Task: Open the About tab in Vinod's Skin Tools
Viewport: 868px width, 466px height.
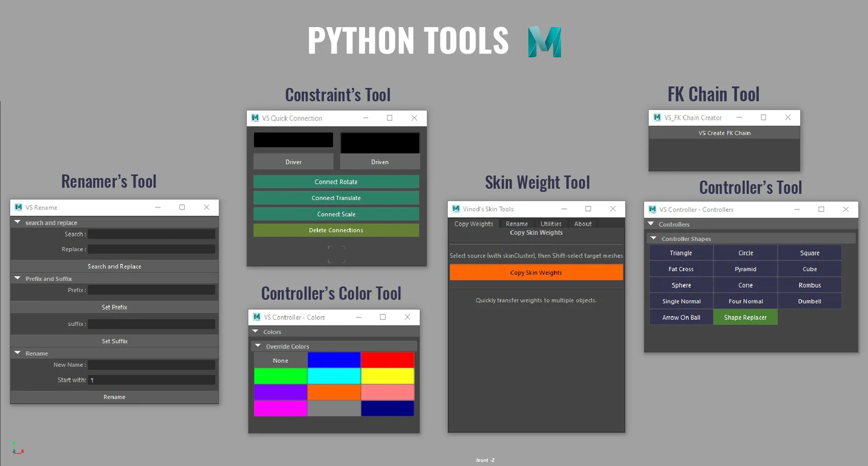Action: pyautogui.click(x=582, y=224)
